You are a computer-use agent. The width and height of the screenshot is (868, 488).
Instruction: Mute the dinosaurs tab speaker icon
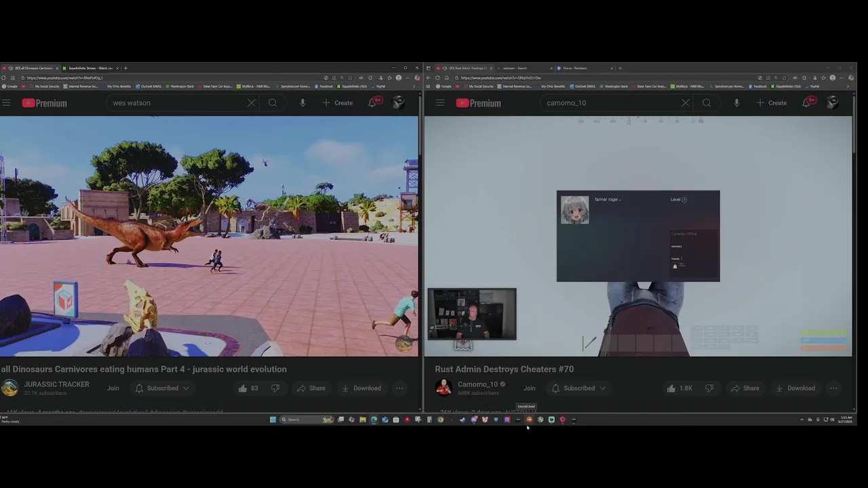point(10,68)
